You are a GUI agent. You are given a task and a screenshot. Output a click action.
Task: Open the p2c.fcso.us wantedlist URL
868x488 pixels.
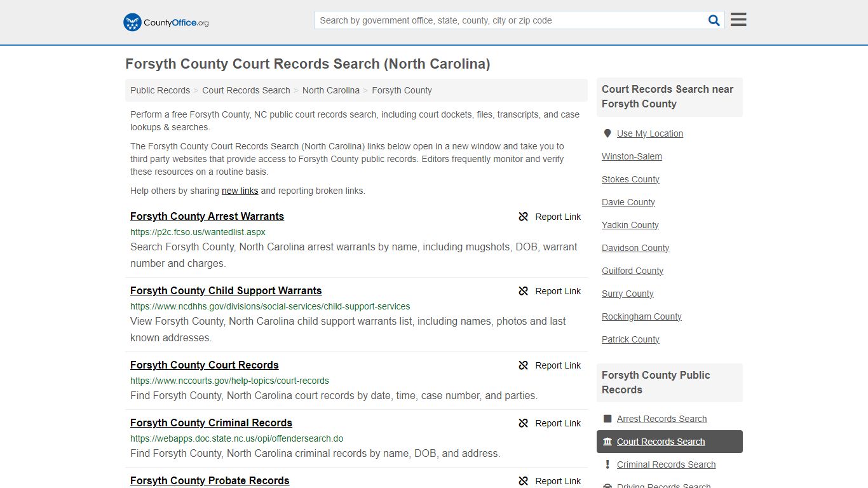pos(198,232)
